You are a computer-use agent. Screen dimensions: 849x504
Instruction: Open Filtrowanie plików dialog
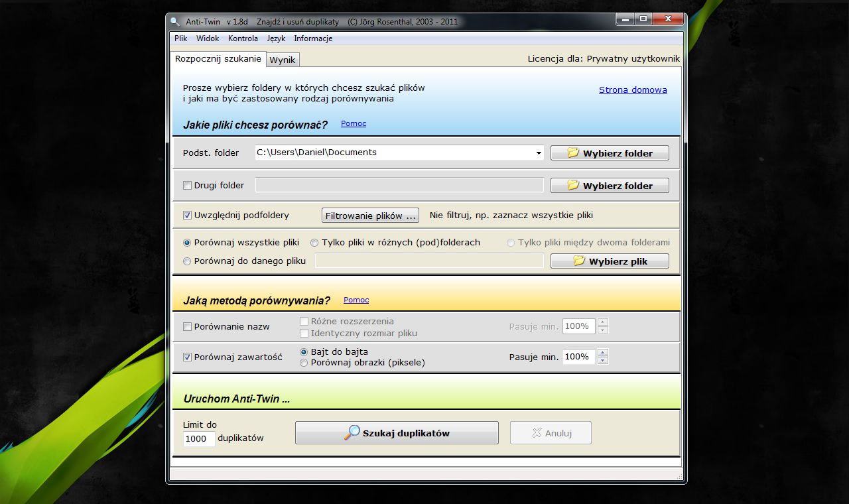pos(370,216)
